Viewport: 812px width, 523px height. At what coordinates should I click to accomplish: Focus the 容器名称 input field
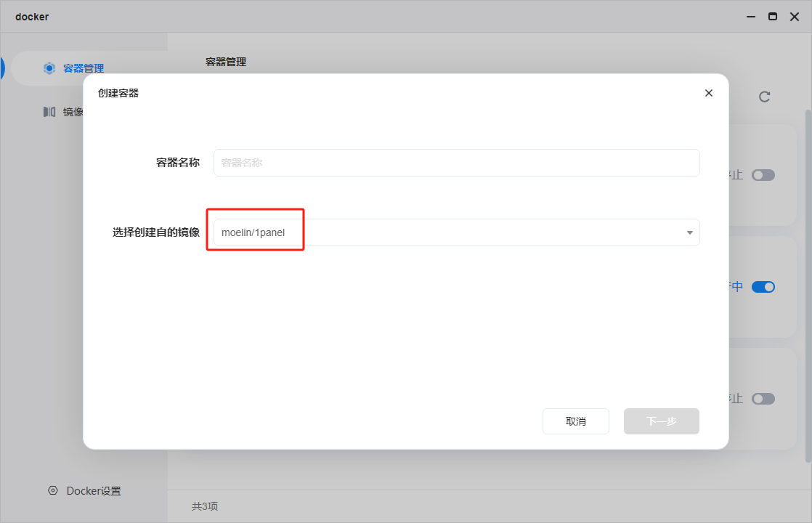[x=457, y=163]
